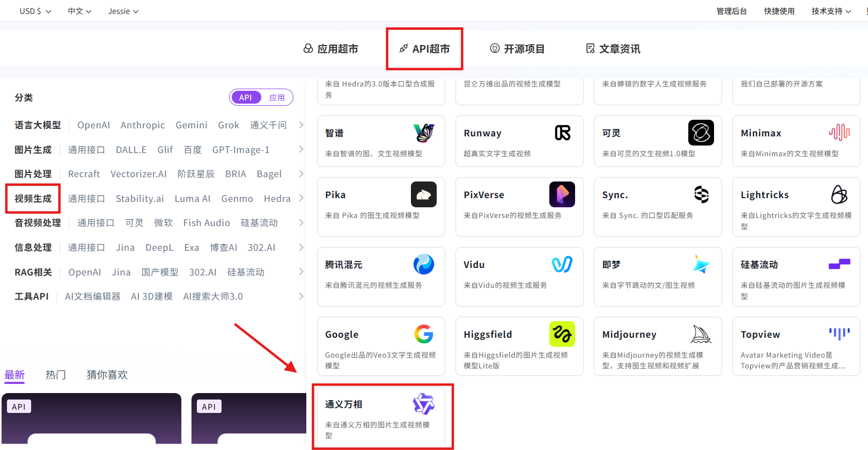Select the 视频生成 category
This screenshot has height=450, width=868.
point(33,198)
